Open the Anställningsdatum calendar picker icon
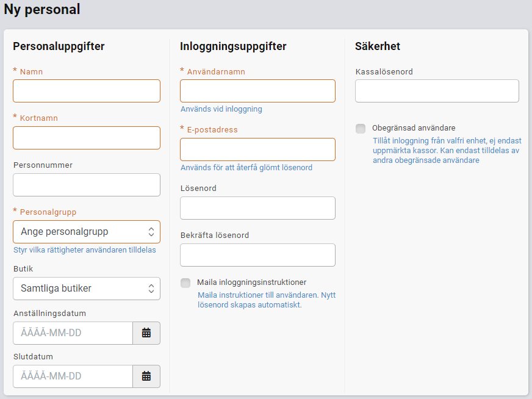Screen dimensions: 532x399 (146, 333)
